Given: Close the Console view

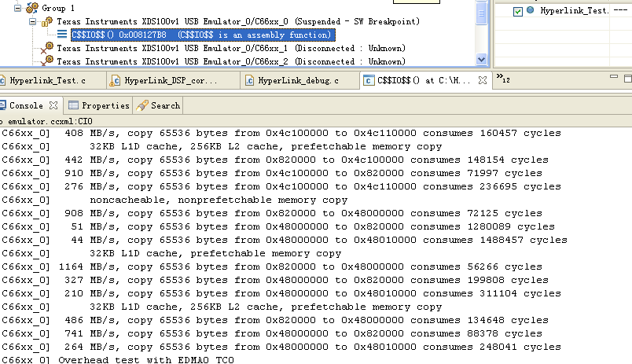Looking at the screenshot, I should point(53,105).
